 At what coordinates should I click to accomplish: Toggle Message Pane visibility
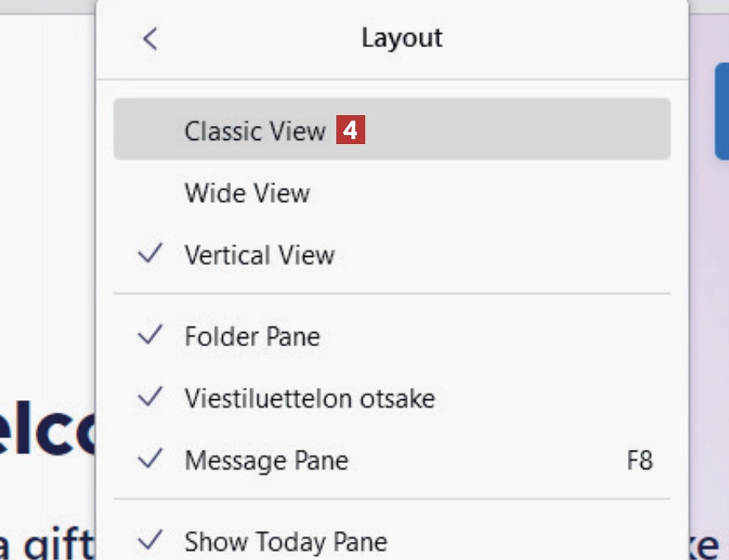click(266, 461)
